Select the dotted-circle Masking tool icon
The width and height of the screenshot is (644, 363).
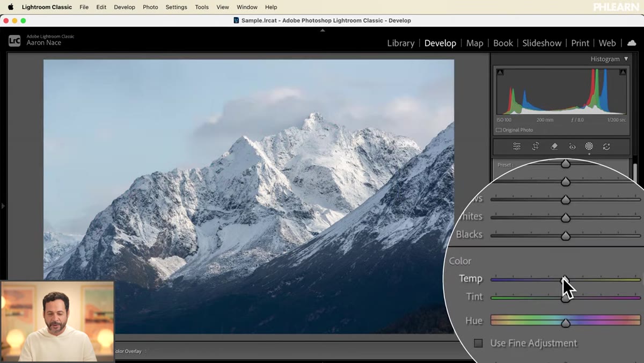point(589,147)
